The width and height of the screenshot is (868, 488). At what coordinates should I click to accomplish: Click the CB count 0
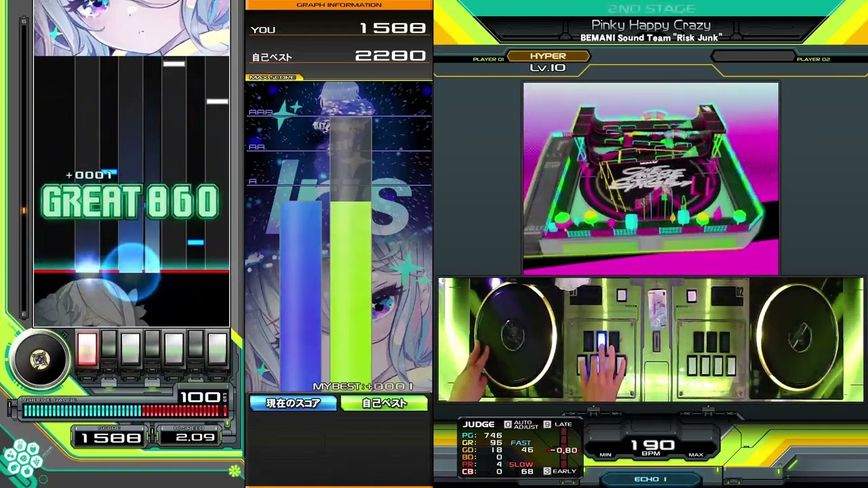tap(499, 472)
